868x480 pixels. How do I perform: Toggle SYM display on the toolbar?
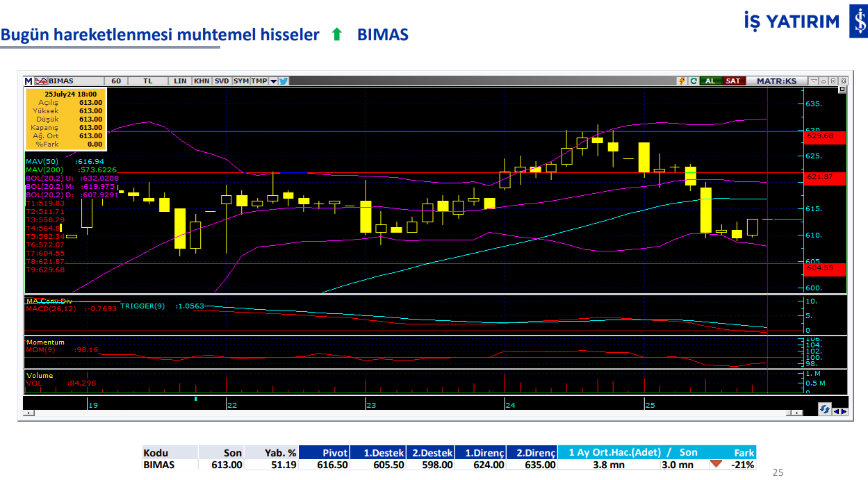pyautogui.click(x=240, y=81)
